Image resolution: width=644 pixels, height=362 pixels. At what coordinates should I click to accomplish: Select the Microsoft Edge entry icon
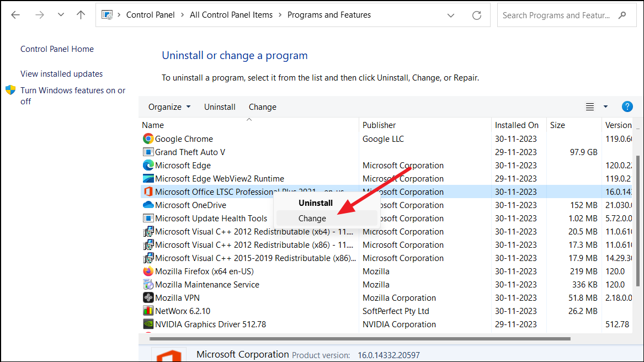pyautogui.click(x=148, y=165)
